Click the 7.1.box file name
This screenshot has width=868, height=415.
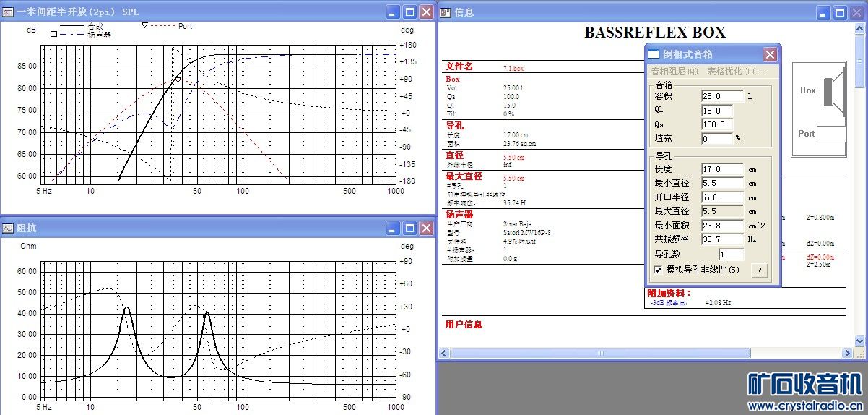[513, 68]
